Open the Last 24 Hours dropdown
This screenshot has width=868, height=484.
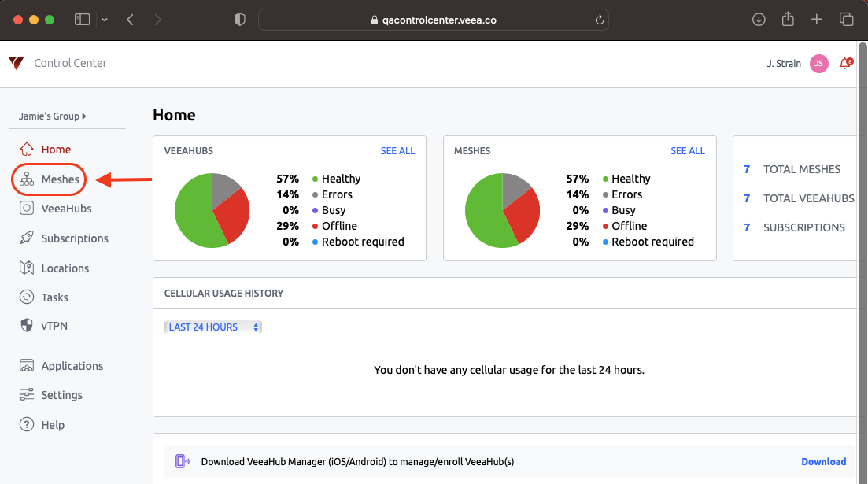[213, 327]
